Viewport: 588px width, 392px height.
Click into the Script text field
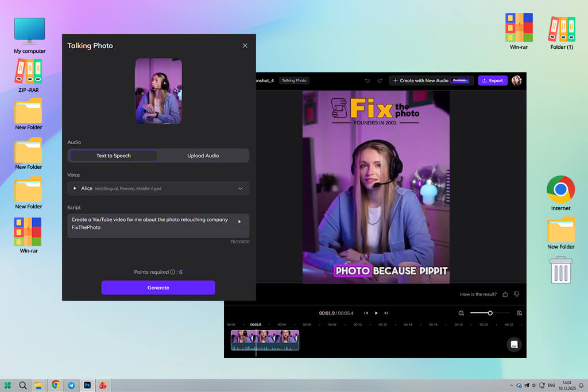(158, 226)
